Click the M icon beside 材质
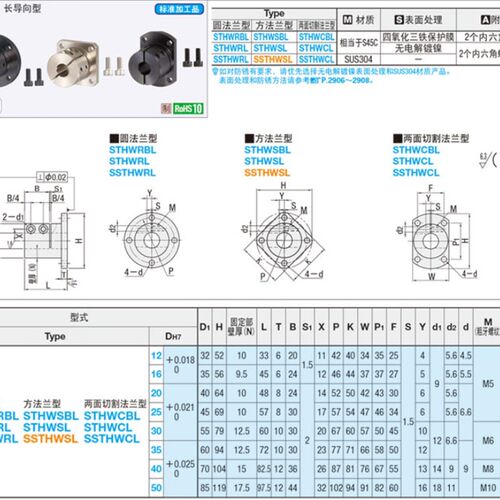This screenshot has height=500, width=500. tap(347, 20)
